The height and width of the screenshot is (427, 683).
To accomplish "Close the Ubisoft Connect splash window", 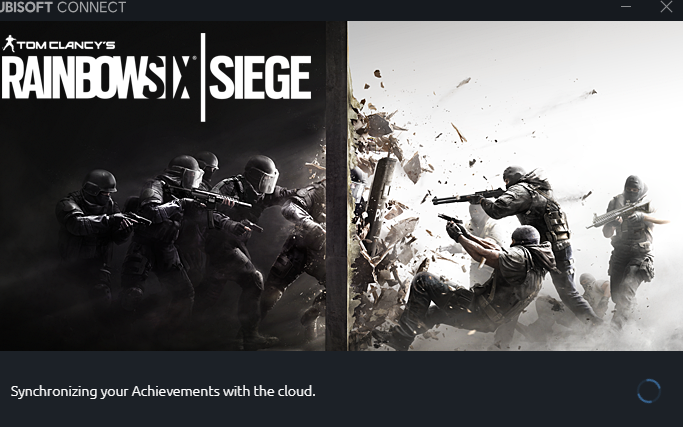I will 666,7.
